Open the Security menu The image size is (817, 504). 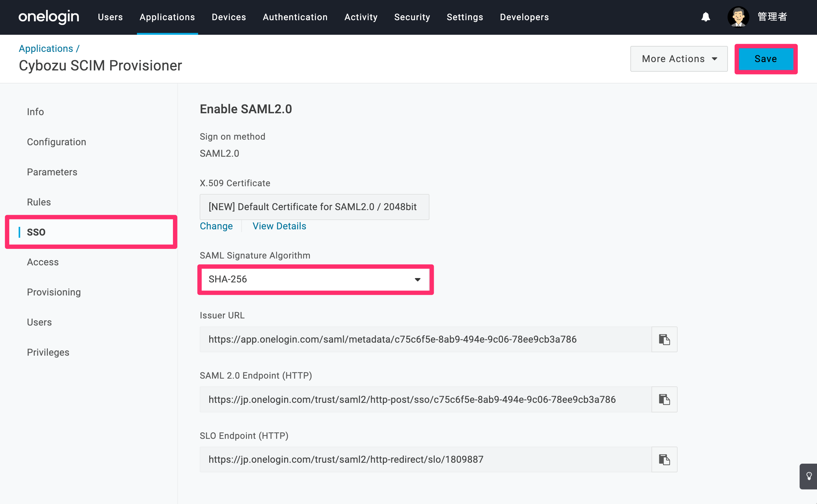click(412, 17)
